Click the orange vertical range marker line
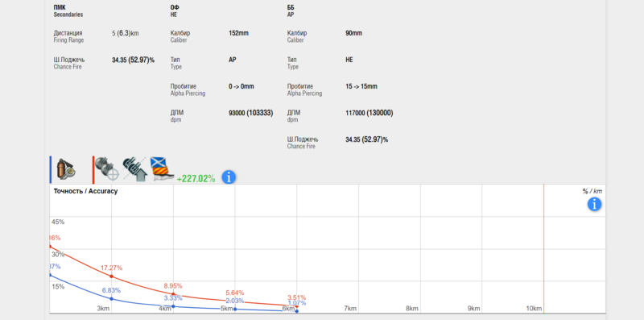The height and width of the screenshot is (320, 644). click(x=544, y=249)
